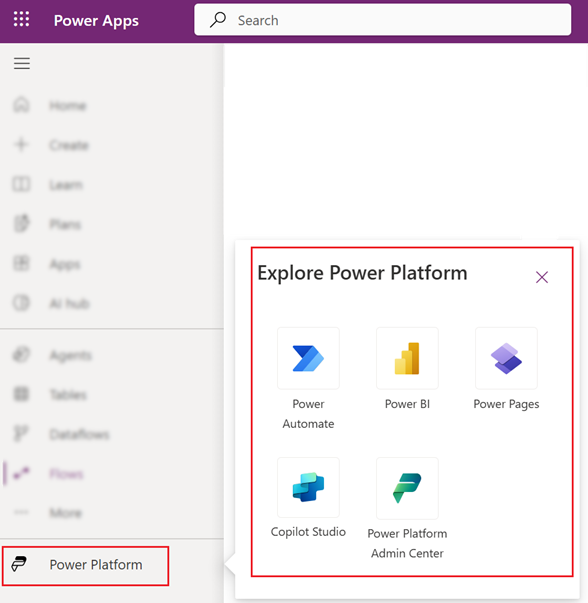
Task: Collapse the left navigation hamburger menu
Action: [x=22, y=63]
